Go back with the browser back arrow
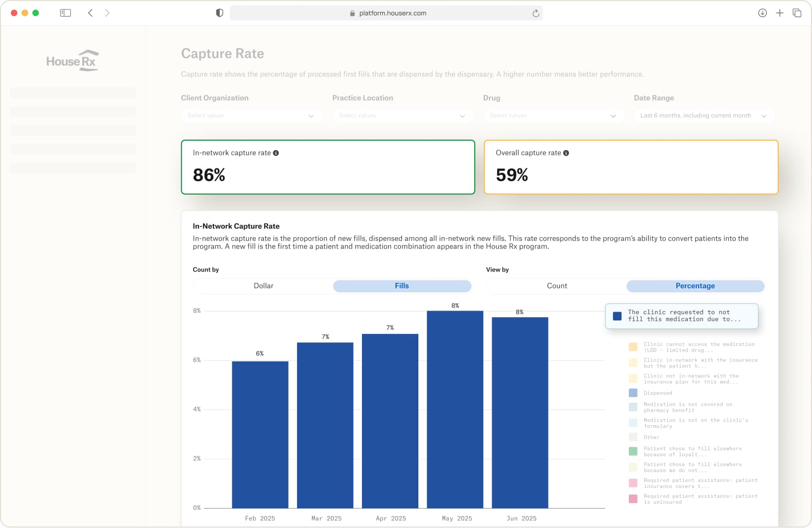This screenshot has width=812, height=528. coord(90,13)
